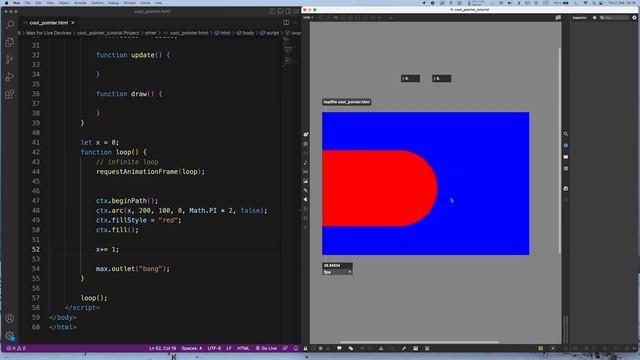Toggle the patcher lock in Max

(305, 348)
